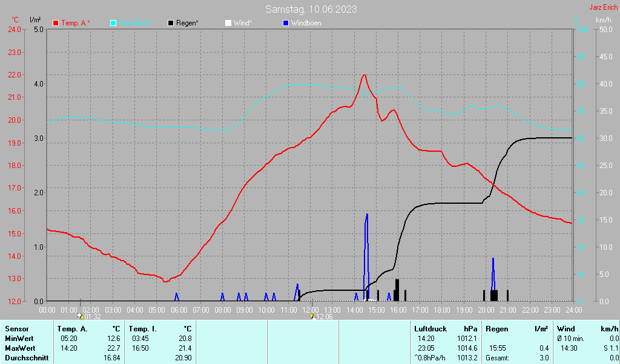Image resolution: width=620 pixels, height=364 pixels.
Task: Click the Durchschnitt row label
Action: 27,358
